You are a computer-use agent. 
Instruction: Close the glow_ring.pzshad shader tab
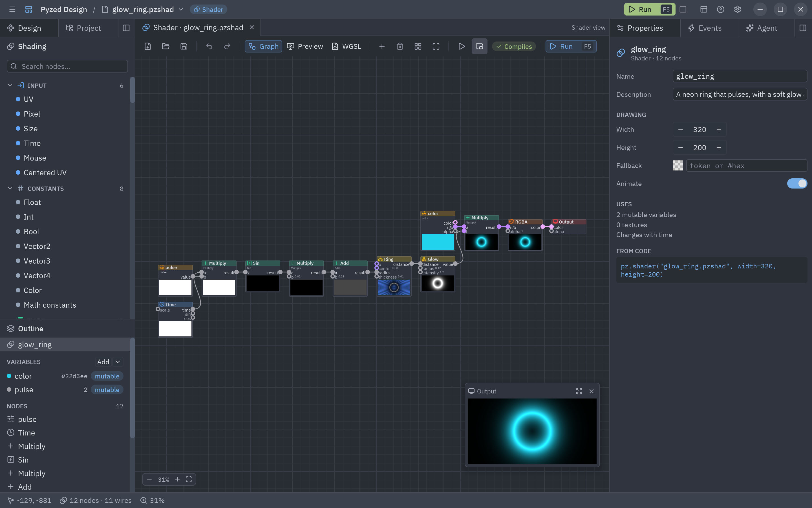[252, 28]
